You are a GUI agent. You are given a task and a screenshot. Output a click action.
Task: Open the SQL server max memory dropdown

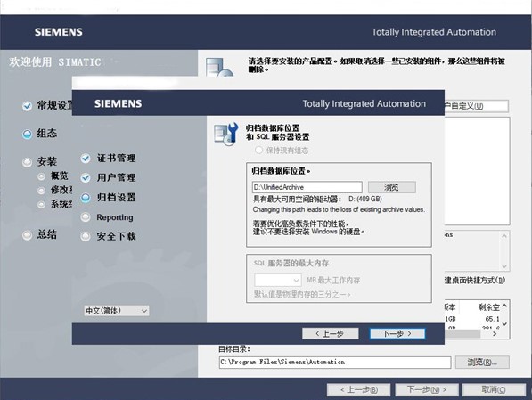pyautogui.click(x=277, y=281)
